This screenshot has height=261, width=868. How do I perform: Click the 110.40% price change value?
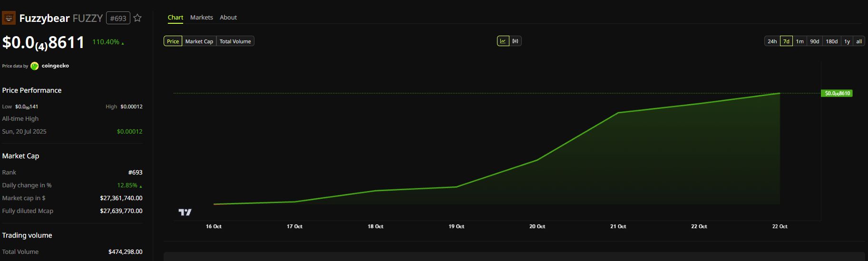coord(106,42)
